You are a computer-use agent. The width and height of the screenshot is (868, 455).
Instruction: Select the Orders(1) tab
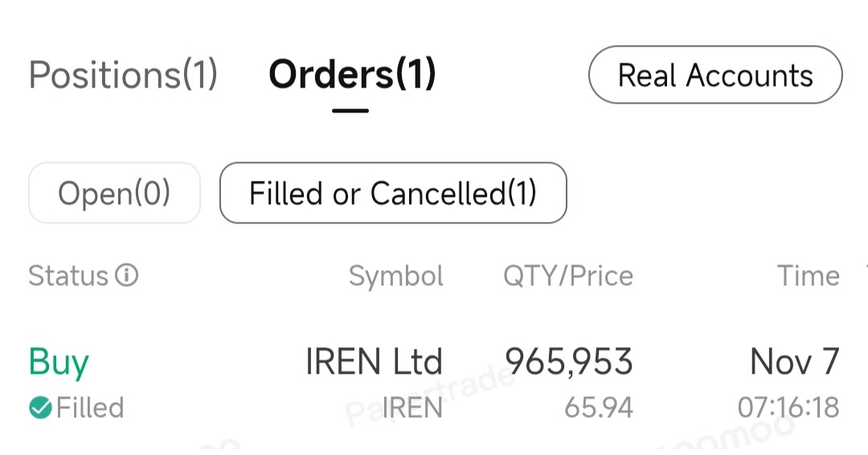tap(352, 75)
